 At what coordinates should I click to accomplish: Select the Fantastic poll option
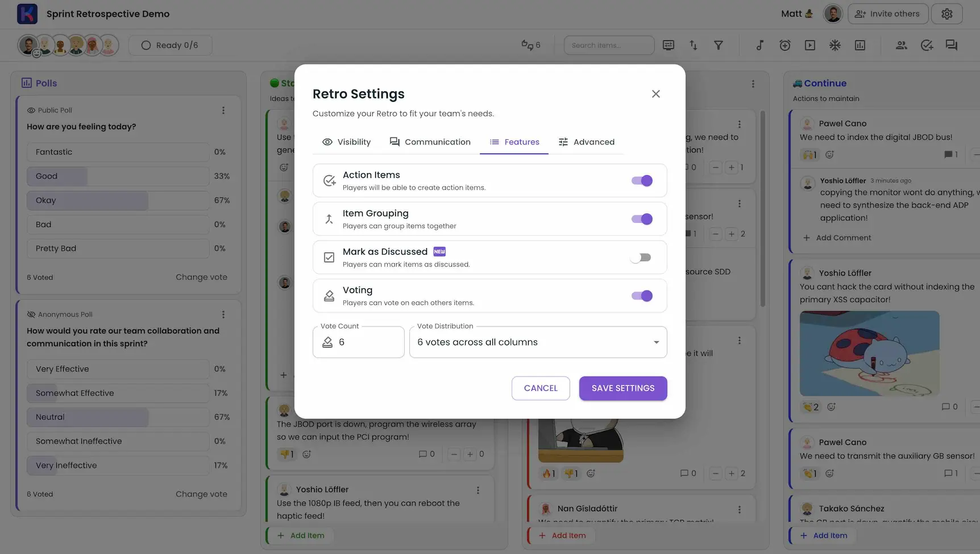pos(118,152)
